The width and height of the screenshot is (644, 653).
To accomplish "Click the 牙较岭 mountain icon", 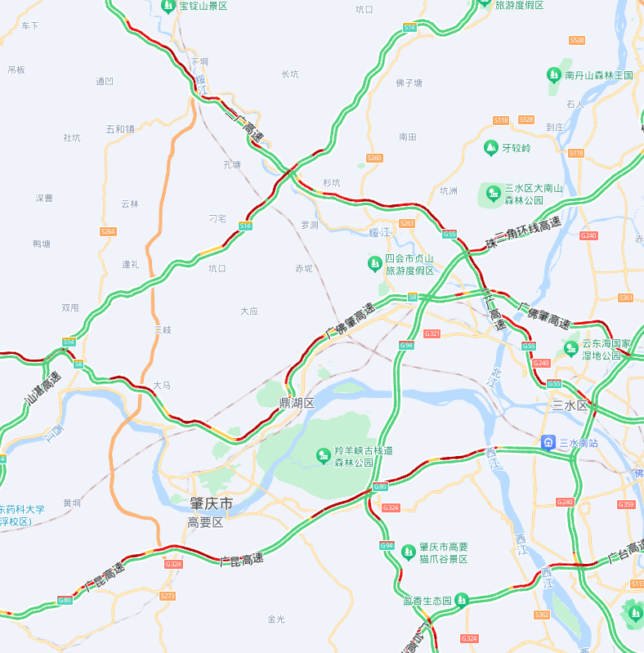I will [491, 148].
